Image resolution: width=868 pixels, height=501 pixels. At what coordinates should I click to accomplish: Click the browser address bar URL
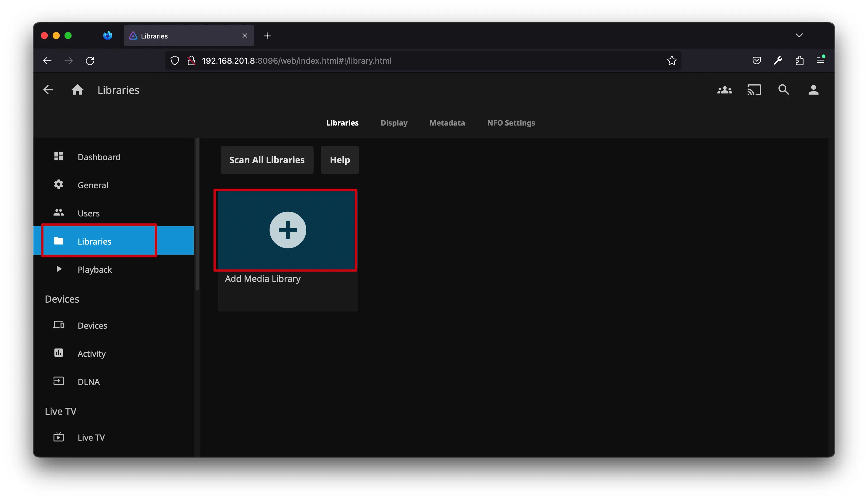296,61
